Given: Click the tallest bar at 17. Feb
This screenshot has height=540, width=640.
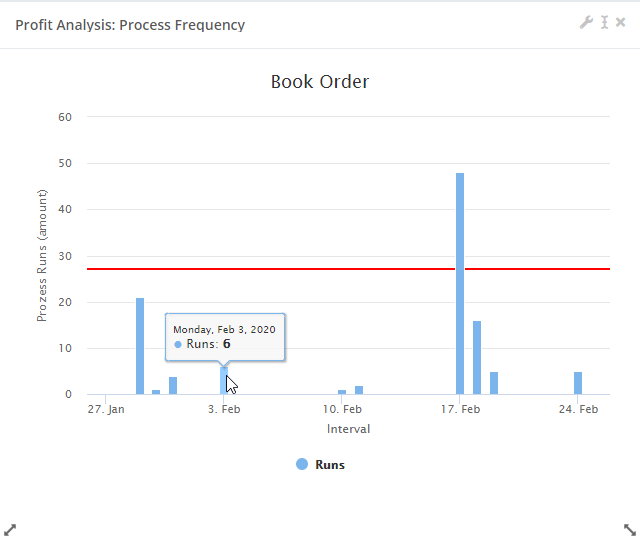Looking at the screenshot, I should pos(460,284).
